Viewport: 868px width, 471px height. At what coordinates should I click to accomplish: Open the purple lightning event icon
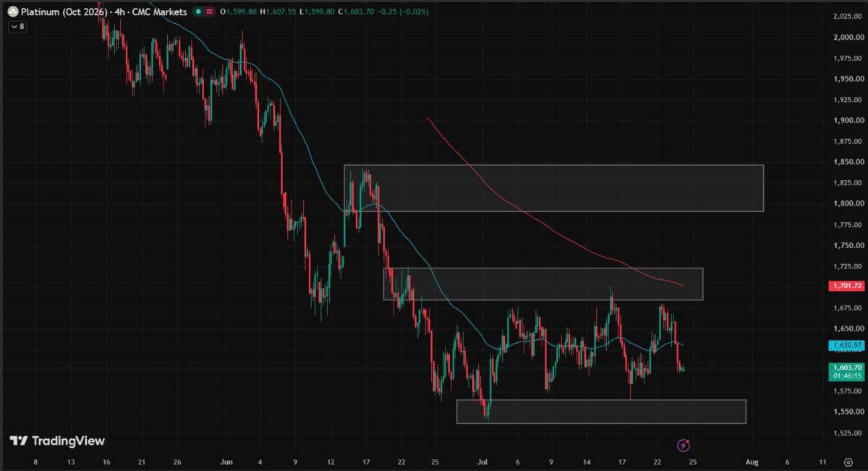pyautogui.click(x=684, y=445)
